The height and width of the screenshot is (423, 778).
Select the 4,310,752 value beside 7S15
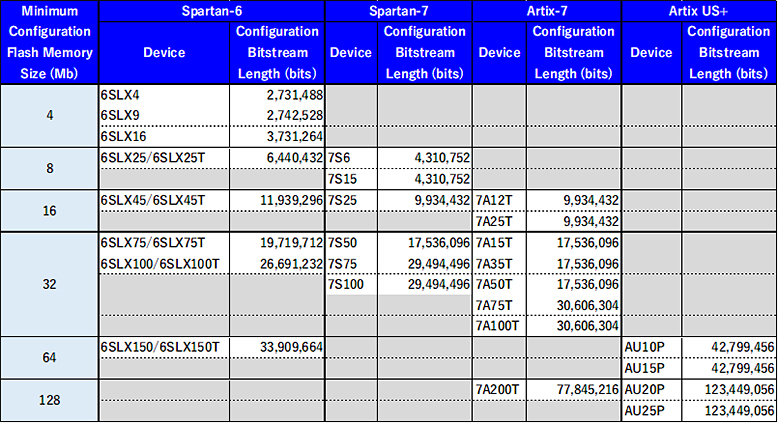[442, 179]
